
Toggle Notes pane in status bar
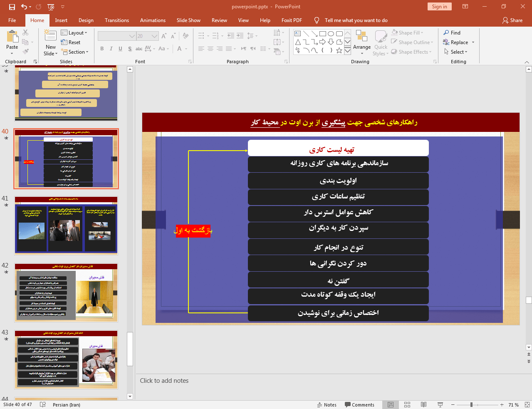click(x=327, y=404)
